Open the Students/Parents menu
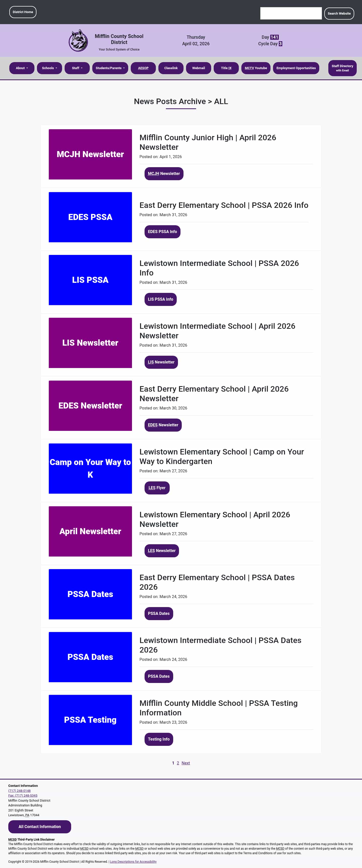The height and width of the screenshot is (868, 362). [110, 68]
